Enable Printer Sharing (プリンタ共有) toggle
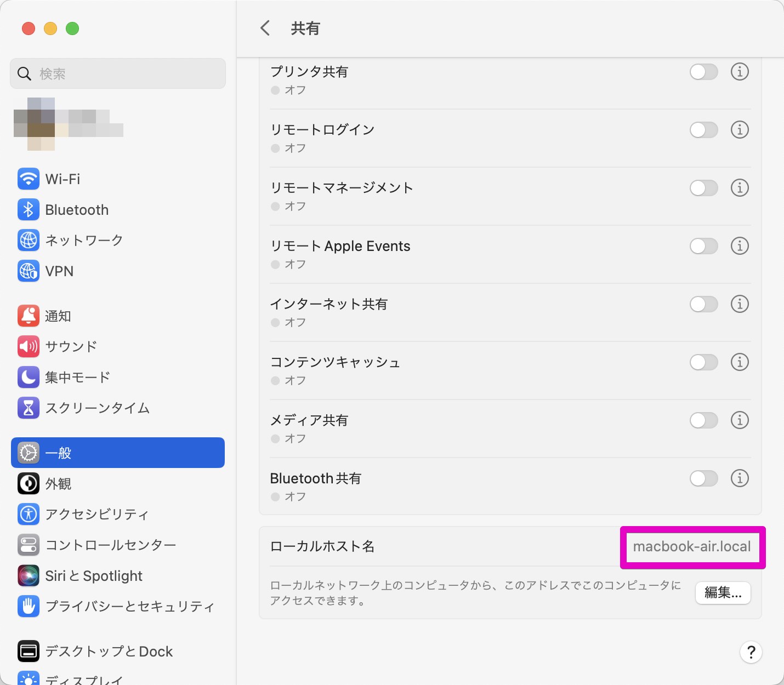 [703, 72]
